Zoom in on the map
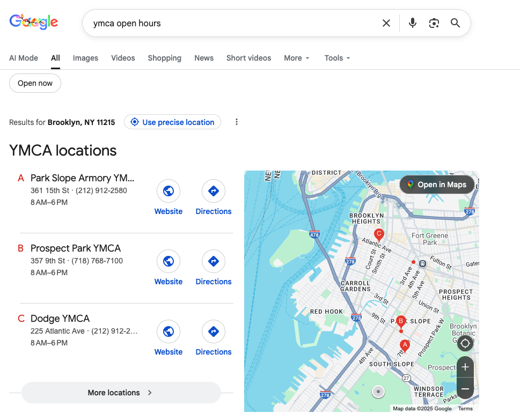520x420 pixels. tap(465, 367)
